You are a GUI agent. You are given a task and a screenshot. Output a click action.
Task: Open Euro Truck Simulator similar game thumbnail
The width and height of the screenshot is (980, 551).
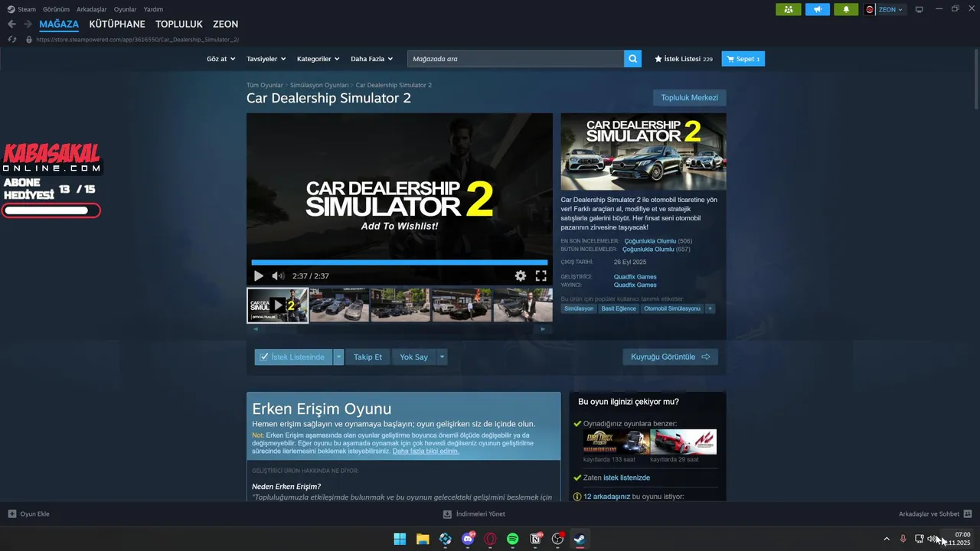616,442
